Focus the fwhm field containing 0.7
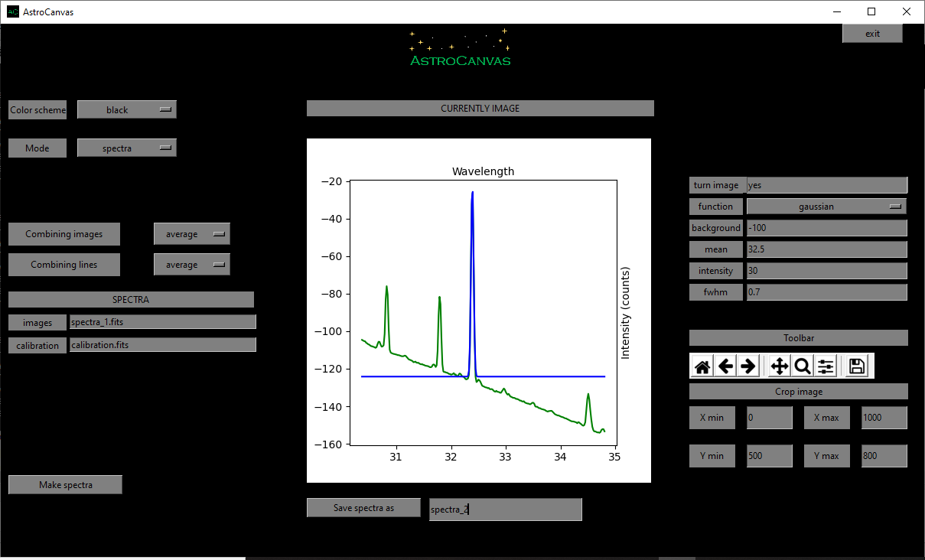The image size is (925, 560). pos(827,291)
